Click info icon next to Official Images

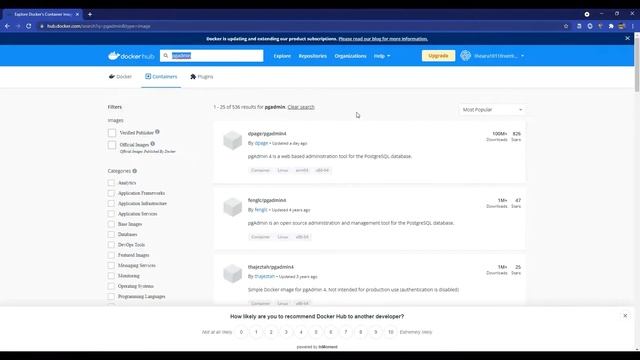click(153, 144)
